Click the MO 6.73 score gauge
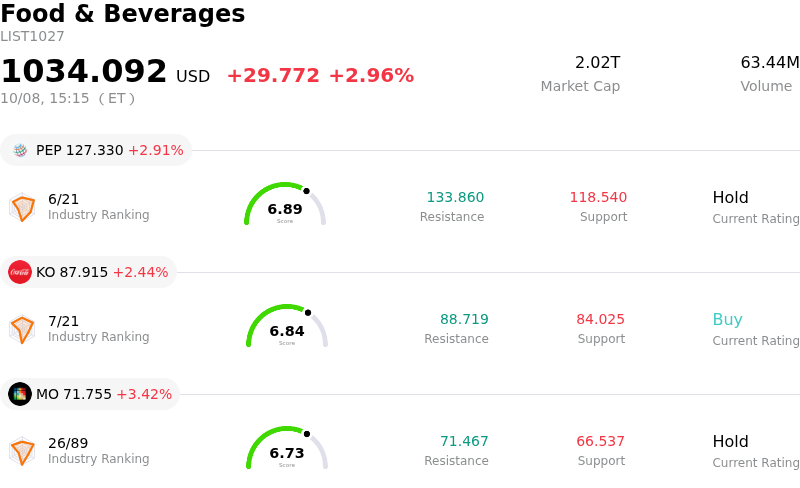Viewport: 800px width, 488px height. tap(287, 448)
